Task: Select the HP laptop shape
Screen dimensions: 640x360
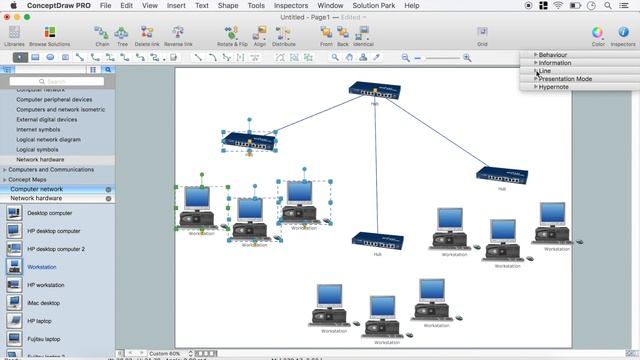Action: (29, 321)
